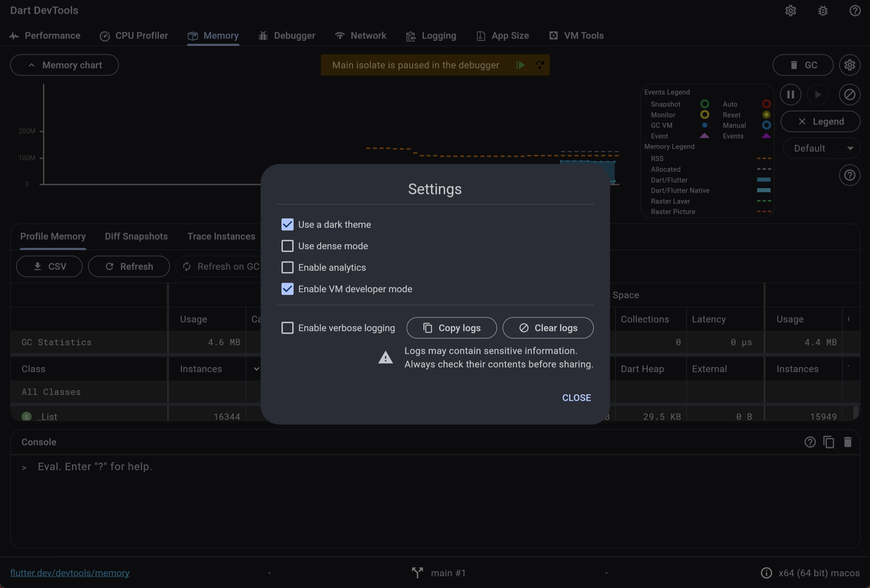Open DevTools bug report icon
870x588 pixels.
click(x=822, y=10)
